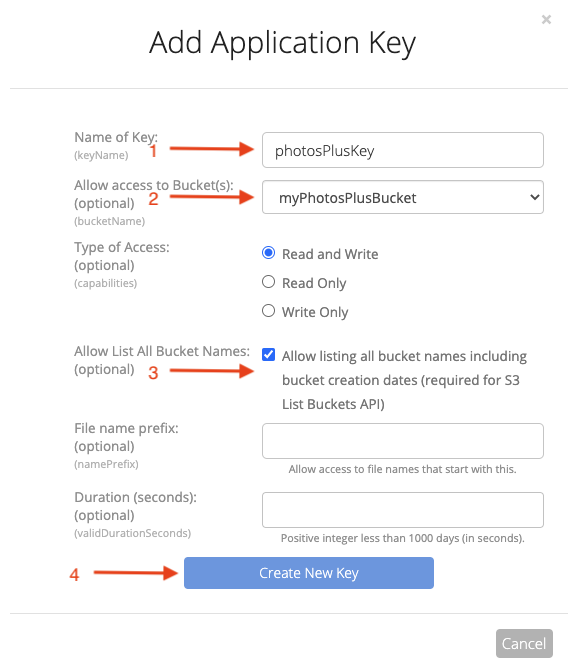Click the Read Only label text
The image size is (579, 663).
click(x=314, y=283)
